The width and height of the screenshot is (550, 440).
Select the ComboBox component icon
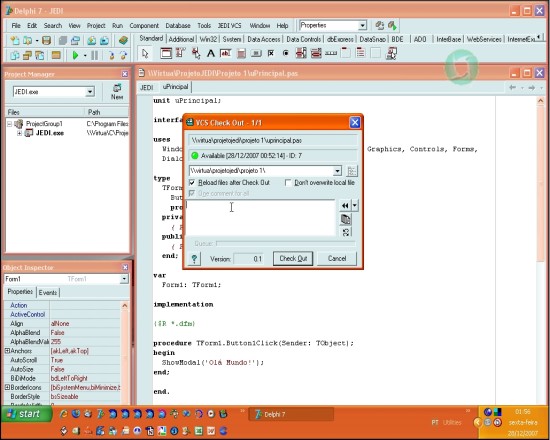(x=316, y=53)
